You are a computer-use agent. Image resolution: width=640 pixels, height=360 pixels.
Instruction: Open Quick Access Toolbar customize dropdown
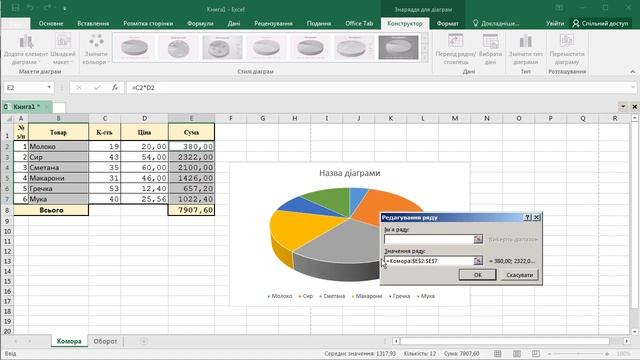click(65, 8)
